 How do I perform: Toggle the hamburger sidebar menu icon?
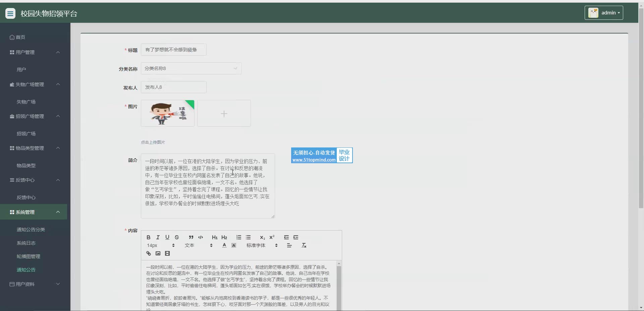point(10,13)
